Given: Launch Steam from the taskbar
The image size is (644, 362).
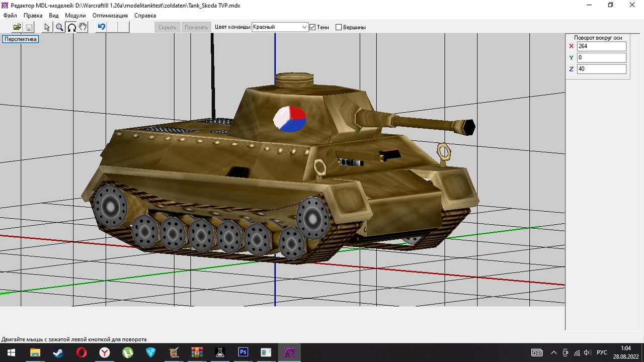Looking at the screenshot, I should pos(58,353).
